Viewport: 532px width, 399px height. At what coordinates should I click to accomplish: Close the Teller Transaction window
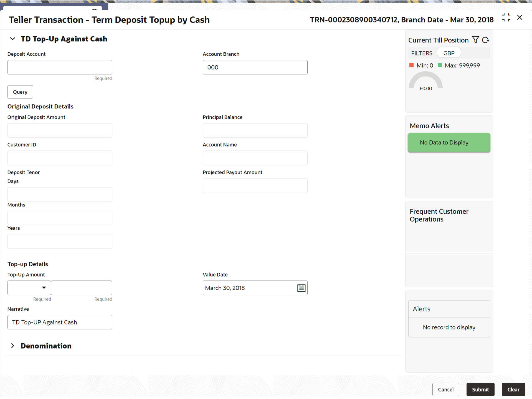(x=520, y=18)
